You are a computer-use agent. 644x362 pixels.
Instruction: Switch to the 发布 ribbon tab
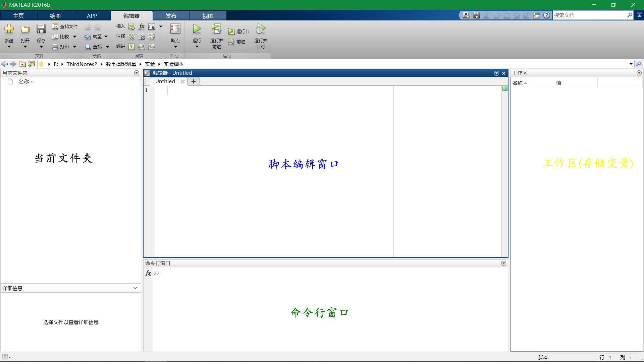(171, 15)
